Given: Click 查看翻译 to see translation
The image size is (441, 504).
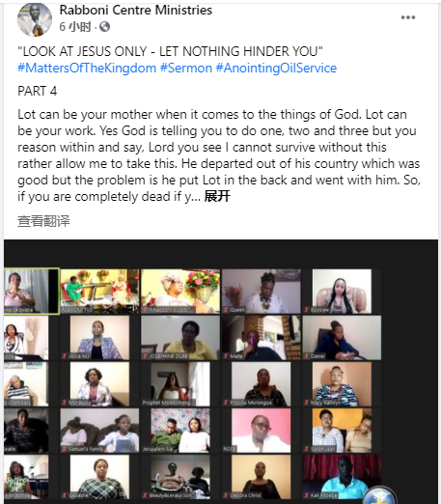Looking at the screenshot, I should (x=43, y=221).
